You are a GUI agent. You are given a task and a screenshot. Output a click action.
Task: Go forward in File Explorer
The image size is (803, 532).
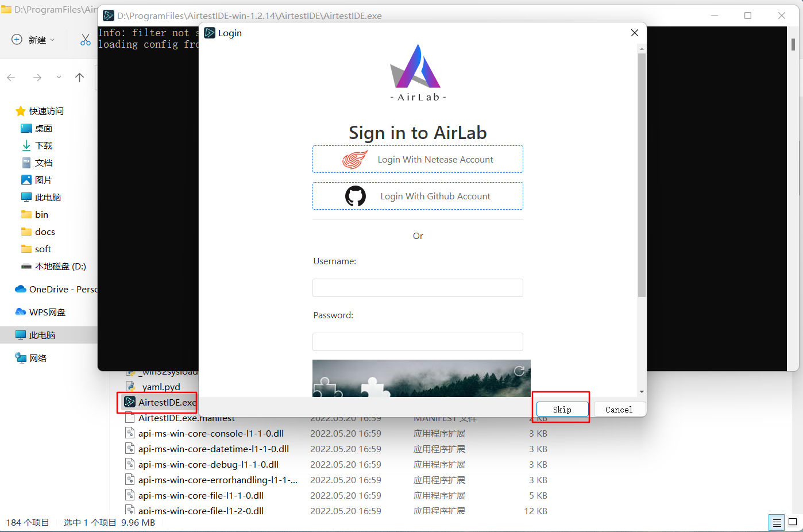point(37,77)
